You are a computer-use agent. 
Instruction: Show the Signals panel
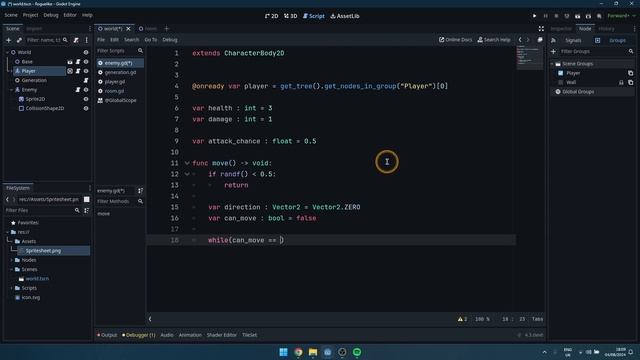point(573,40)
